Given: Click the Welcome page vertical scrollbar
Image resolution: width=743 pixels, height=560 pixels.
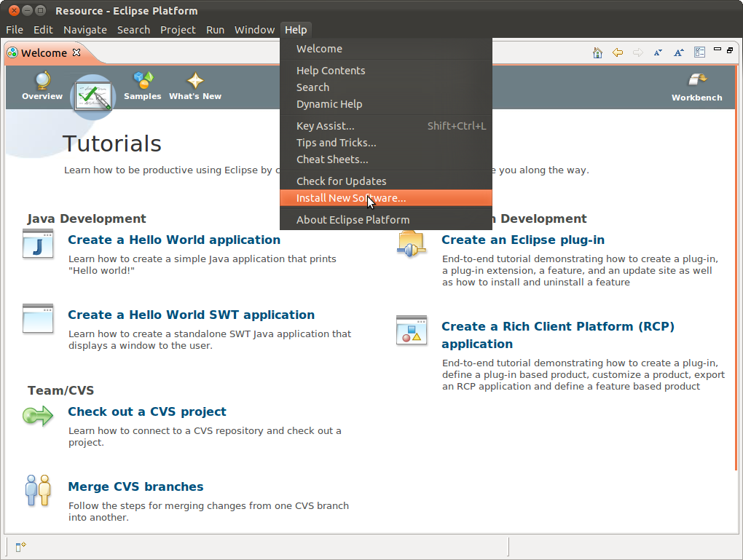Looking at the screenshot, I should (x=736, y=268).
